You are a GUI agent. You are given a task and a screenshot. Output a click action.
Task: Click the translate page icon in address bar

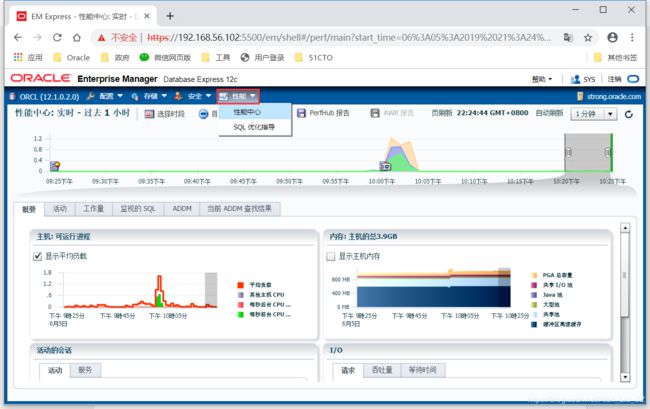click(x=568, y=38)
